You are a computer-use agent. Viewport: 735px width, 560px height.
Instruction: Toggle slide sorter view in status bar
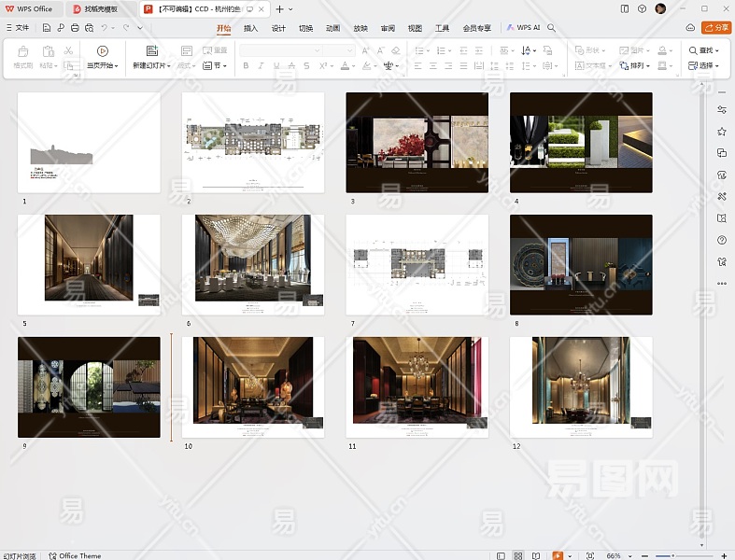[x=518, y=555]
